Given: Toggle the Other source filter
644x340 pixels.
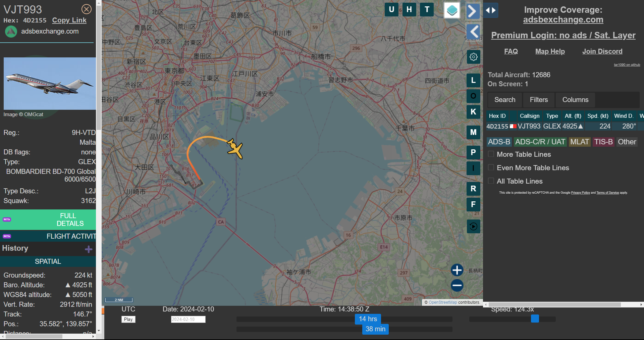Looking at the screenshot, I should pyautogui.click(x=627, y=142).
